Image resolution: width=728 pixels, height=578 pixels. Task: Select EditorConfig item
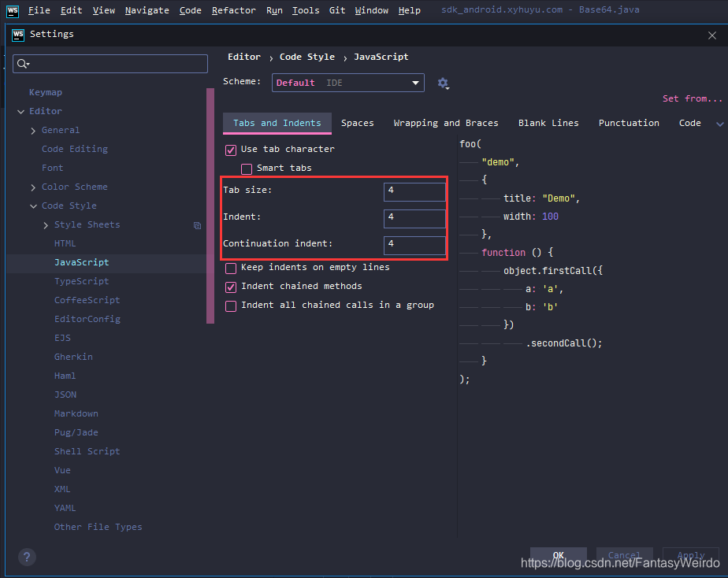87,319
